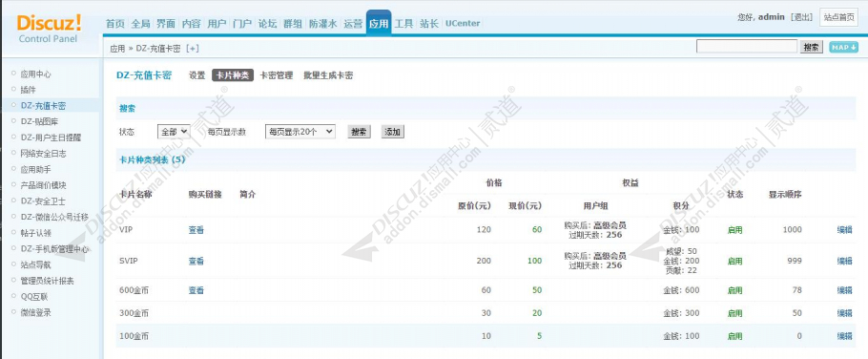Open the 每页显示20个 dropdown
The width and height of the screenshot is (868, 359).
click(x=300, y=132)
